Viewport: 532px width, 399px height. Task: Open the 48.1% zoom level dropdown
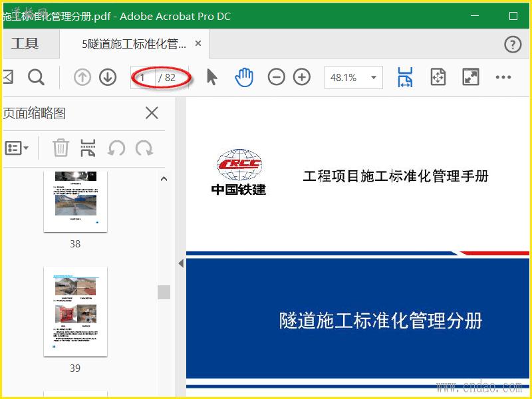coord(354,78)
